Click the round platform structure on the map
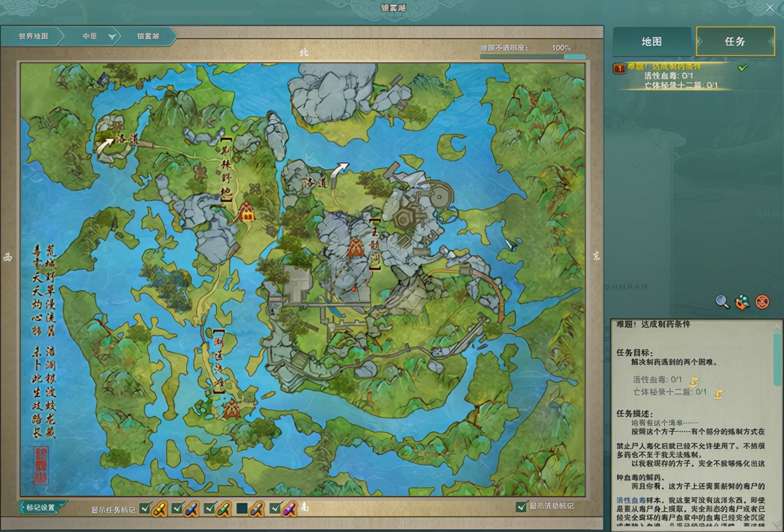 [x=440, y=196]
